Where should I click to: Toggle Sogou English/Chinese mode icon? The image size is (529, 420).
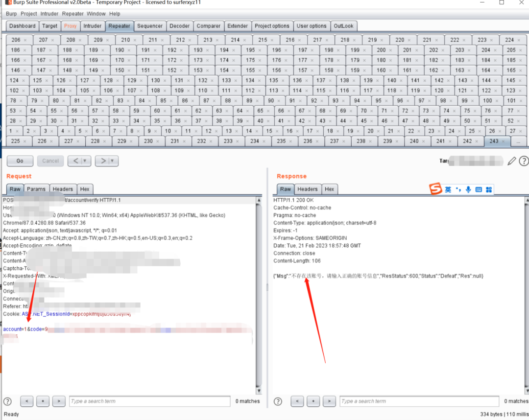pos(448,189)
